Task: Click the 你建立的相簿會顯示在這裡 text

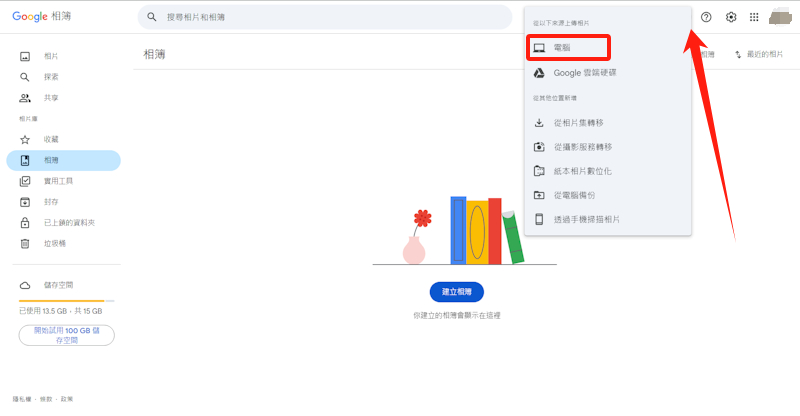Action: [x=457, y=316]
